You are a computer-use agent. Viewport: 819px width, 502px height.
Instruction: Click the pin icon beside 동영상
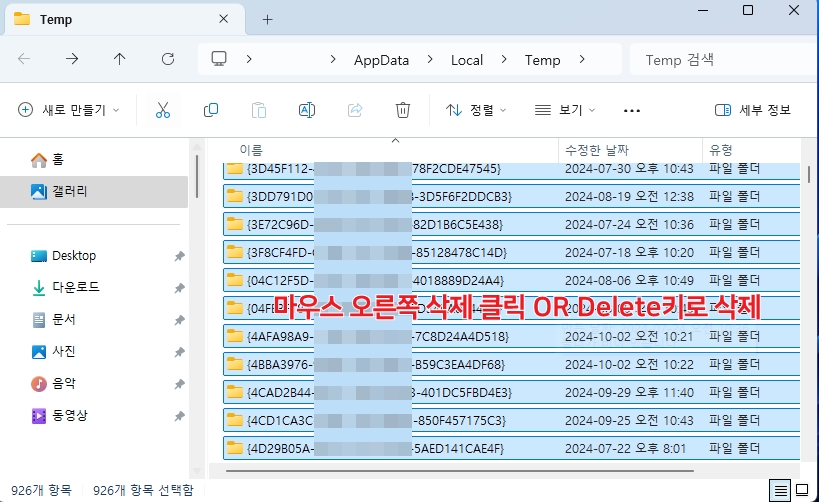point(179,416)
